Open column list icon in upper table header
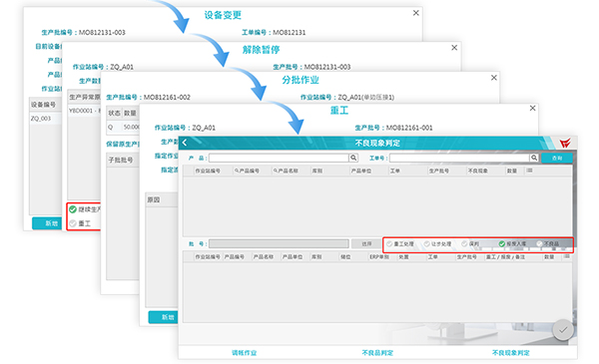 529,171
